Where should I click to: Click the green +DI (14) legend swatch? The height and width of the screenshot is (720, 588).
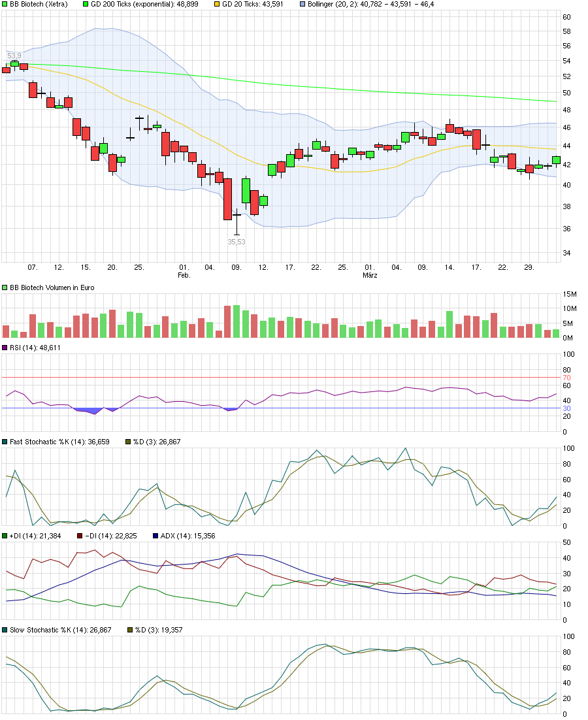(x=5, y=536)
